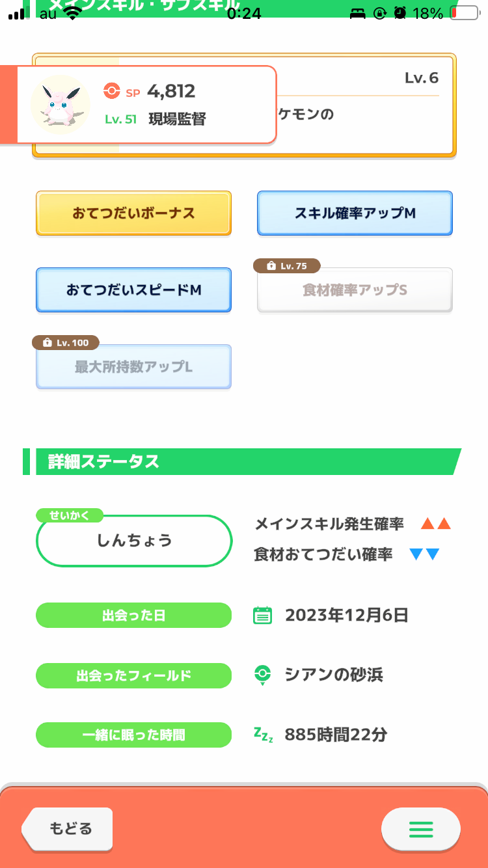The height and width of the screenshot is (868, 488).
Task: Tap the battery indicator in status bar
Action: coord(463,13)
